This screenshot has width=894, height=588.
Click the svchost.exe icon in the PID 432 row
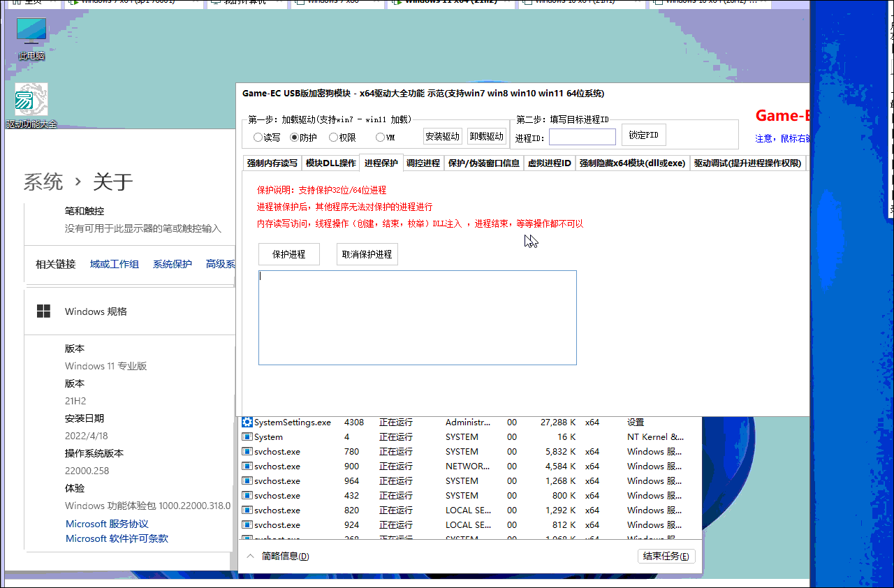[247, 496]
